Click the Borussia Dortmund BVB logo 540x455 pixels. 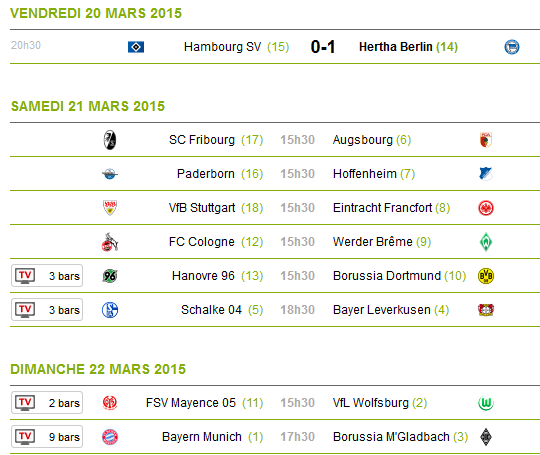[486, 276]
